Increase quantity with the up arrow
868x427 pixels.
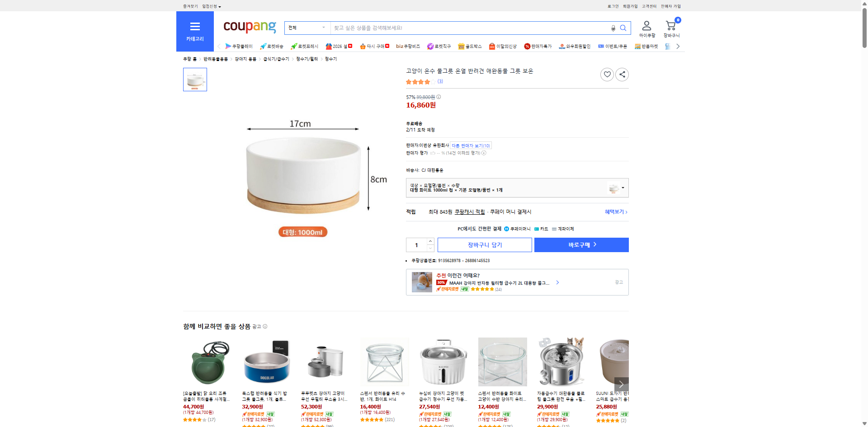[x=430, y=241]
